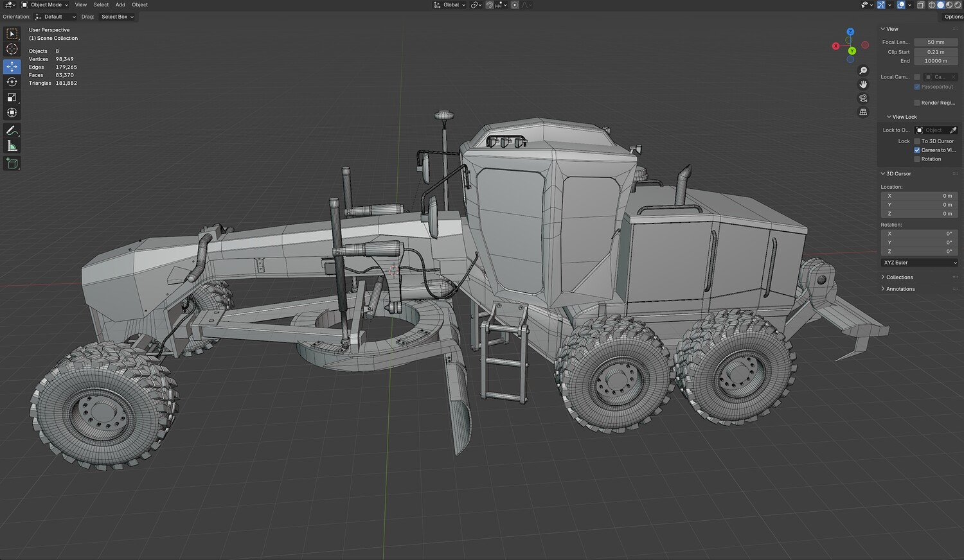964x560 pixels.
Task: Choose the Measure ruler tool
Action: tap(12, 146)
